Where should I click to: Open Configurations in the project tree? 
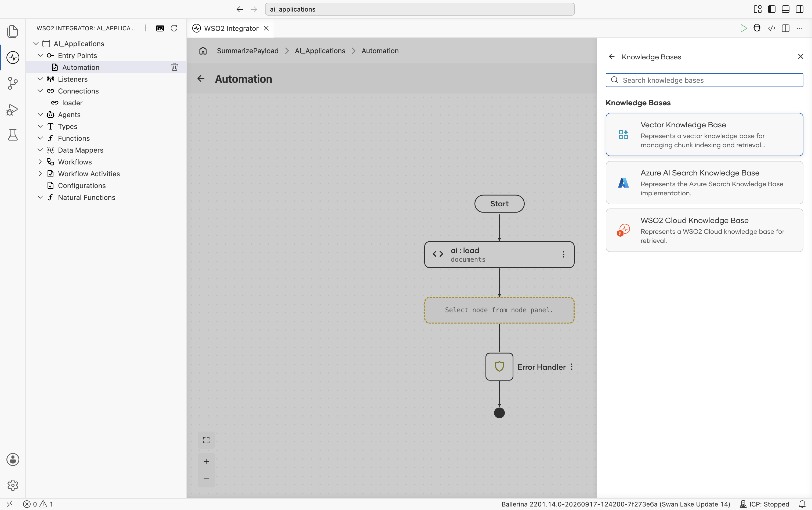82,185
